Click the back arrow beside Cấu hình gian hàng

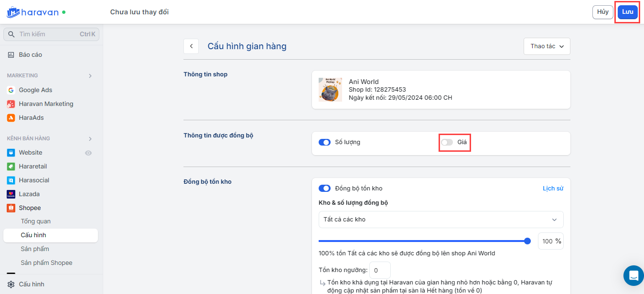pyautogui.click(x=191, y=46)
